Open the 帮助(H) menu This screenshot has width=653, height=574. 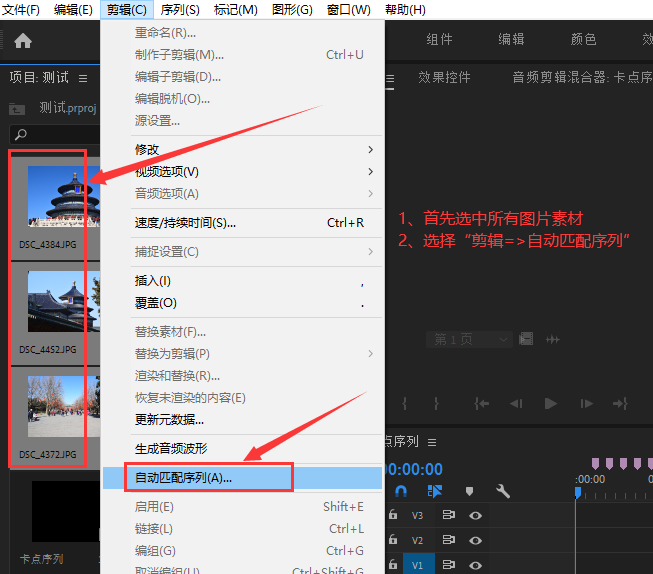click(x=405, y=10)
